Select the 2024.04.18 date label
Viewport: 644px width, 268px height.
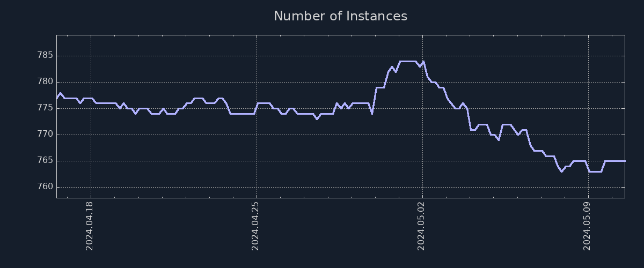click(x=90, y=226)
